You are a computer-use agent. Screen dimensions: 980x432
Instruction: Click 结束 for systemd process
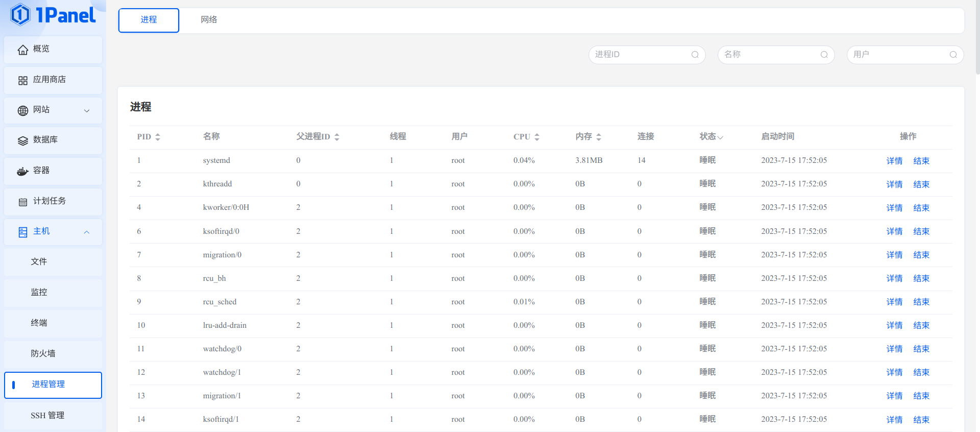pyautogui.click(x=921, y=161)
